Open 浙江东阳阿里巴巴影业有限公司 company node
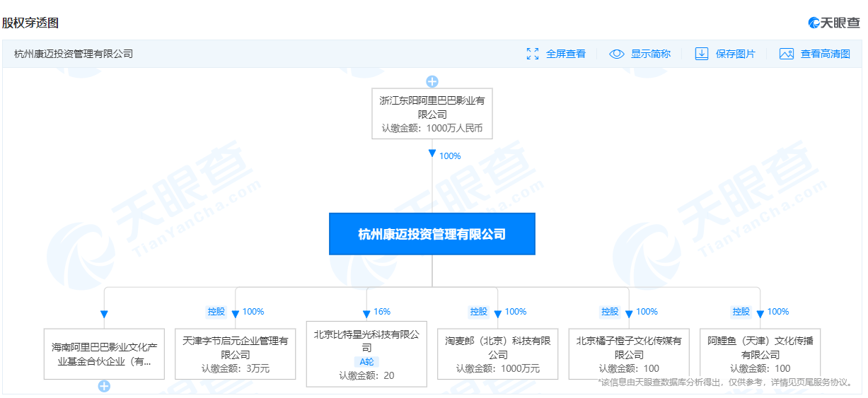 tap(432, 113)
